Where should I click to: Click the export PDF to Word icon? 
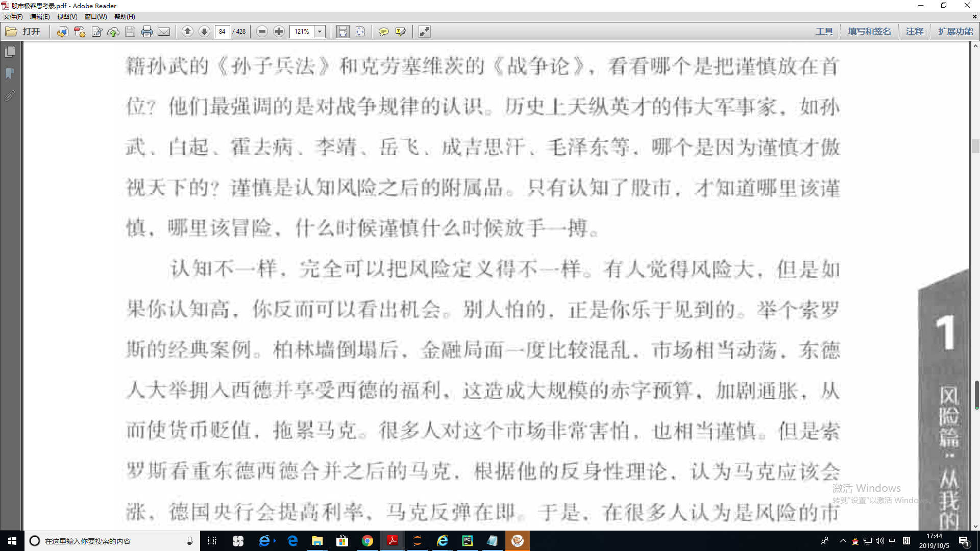coord(62,32)
